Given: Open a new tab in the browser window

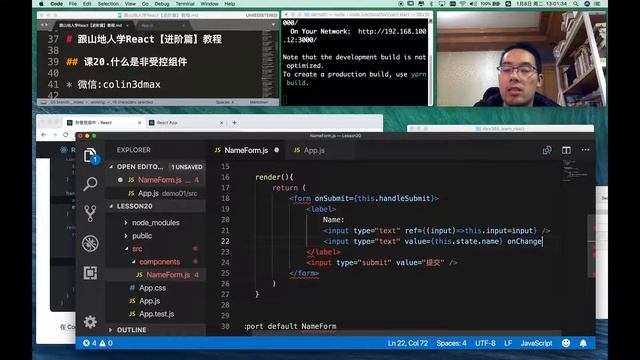Looking at the screenshot, I should [234, 122].
